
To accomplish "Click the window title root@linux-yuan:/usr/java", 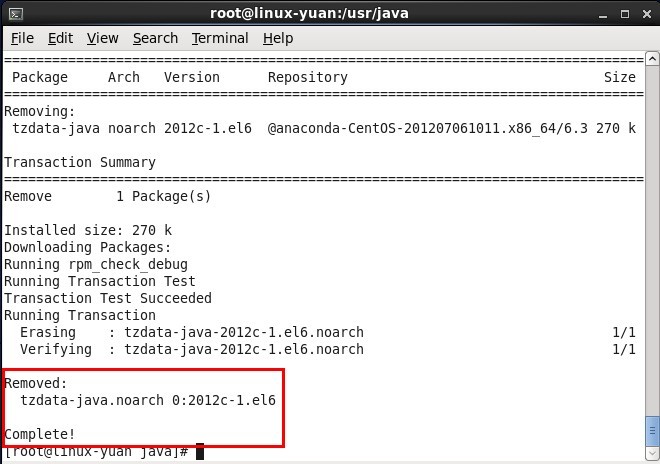I will (309, 13).
